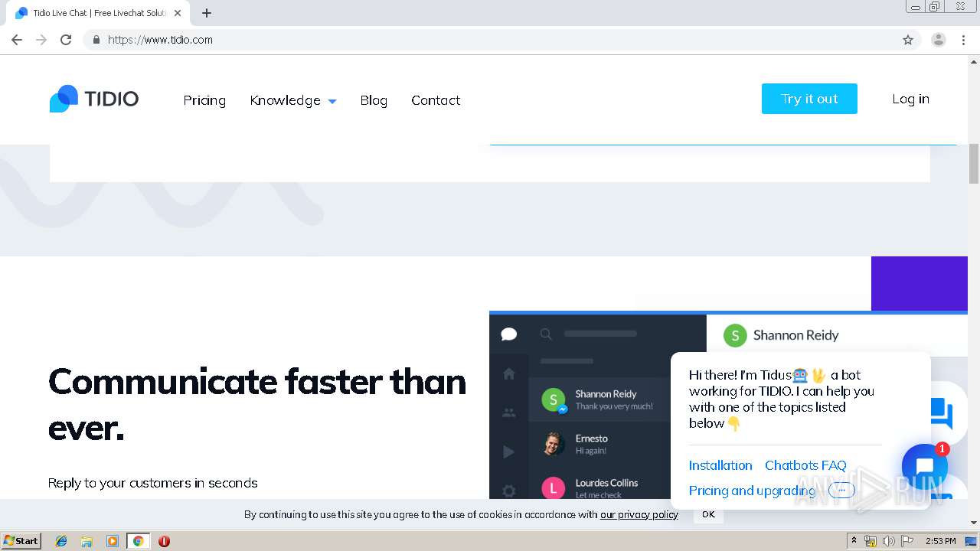The height and width of the screenshot is (551, 980).
Task: Open the Pricing page
Action: (204, 100)
